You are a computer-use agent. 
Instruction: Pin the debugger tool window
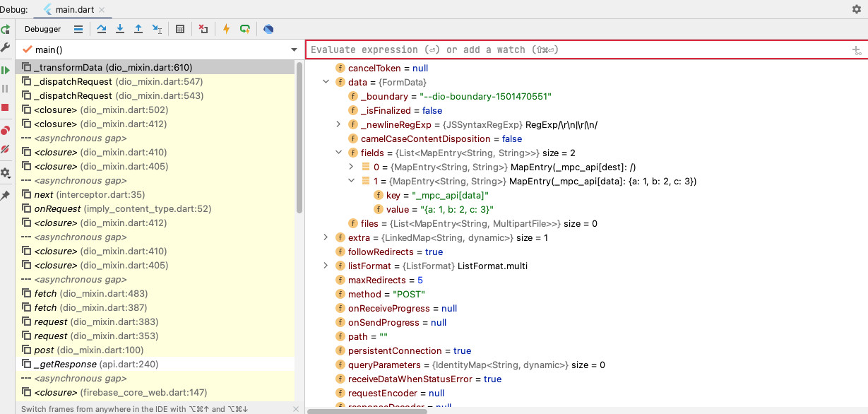(6, 197)
